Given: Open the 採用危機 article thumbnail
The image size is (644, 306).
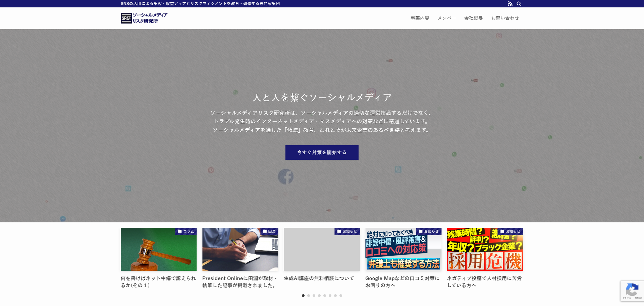Looking at the screenshot, I should [485, 249].
